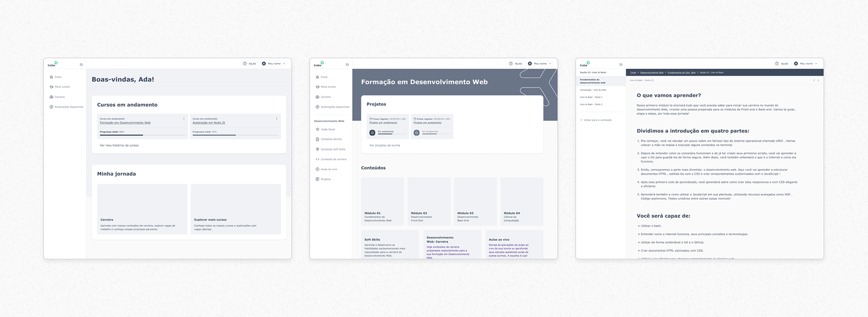Select Conteúdo técnico in the course sidebar
Viewport: 868px width, 317px height.
(331, 139)
